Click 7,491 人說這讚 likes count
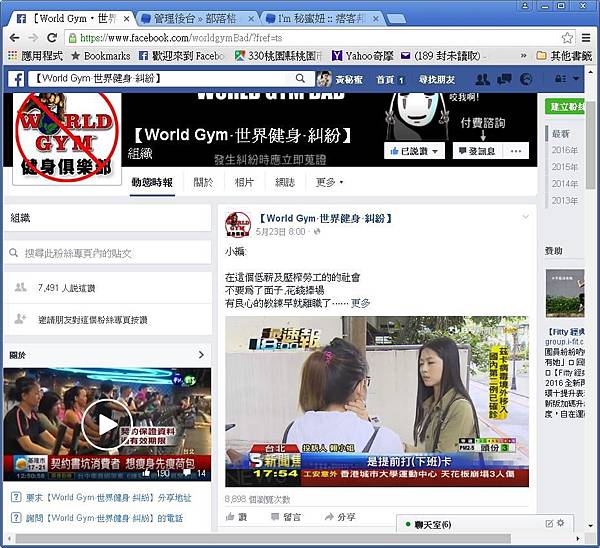 pos(66,288)
